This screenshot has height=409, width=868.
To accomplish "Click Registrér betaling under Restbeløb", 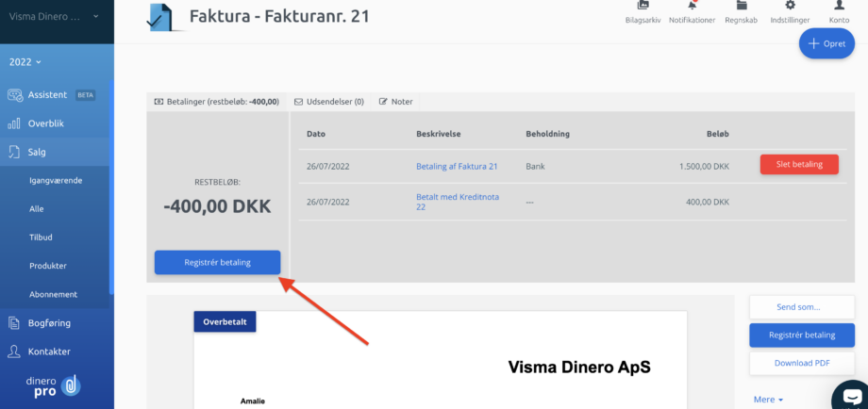I will [x=218, y=263].
